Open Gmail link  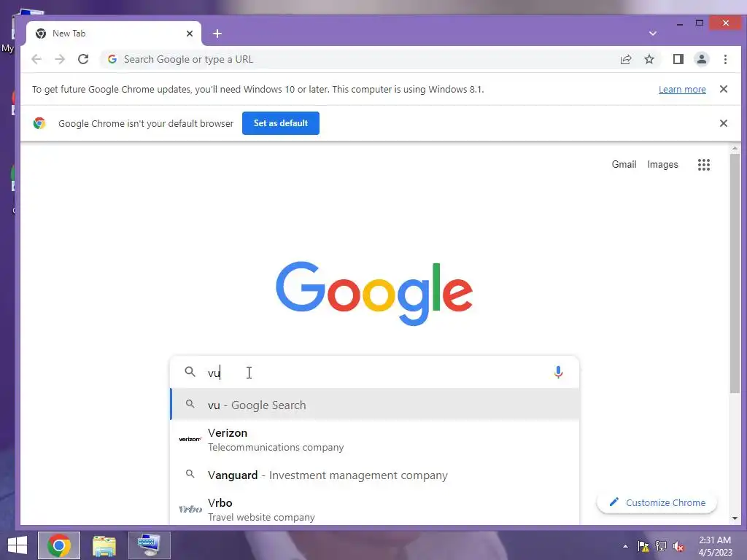[624, 164]
